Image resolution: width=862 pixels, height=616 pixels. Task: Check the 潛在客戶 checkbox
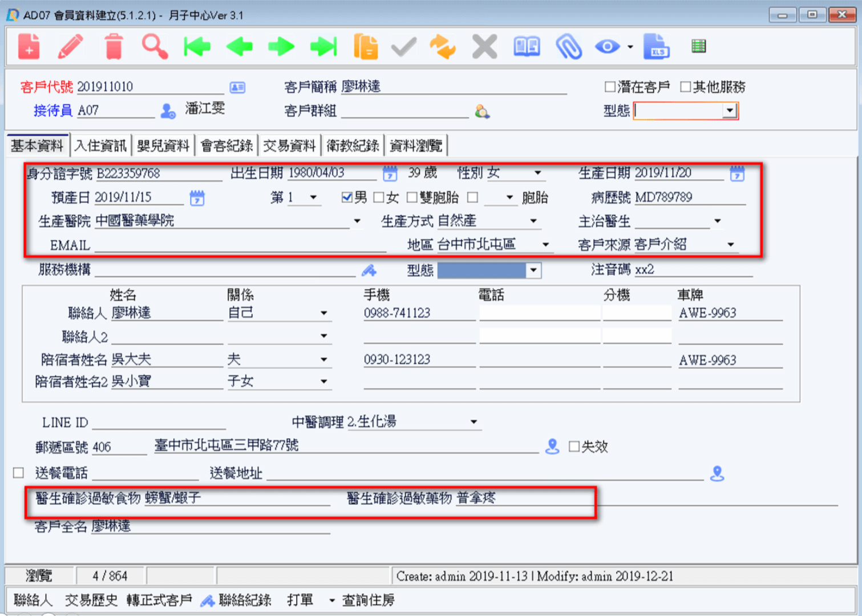[x=610, y=87]
